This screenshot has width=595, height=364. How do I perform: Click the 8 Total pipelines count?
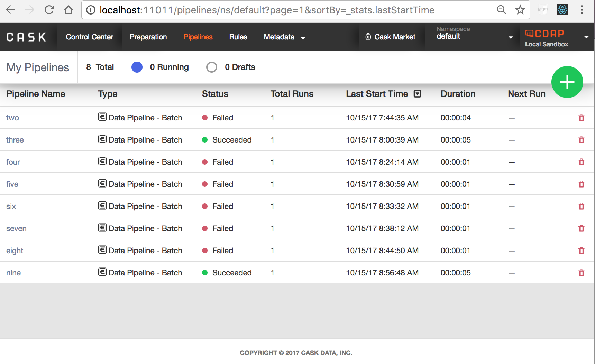click(100, 67)
